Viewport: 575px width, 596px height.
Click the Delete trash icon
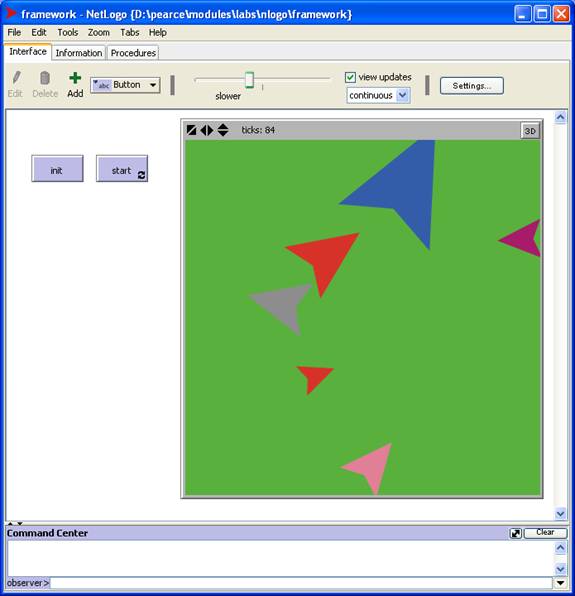(45, 78)
